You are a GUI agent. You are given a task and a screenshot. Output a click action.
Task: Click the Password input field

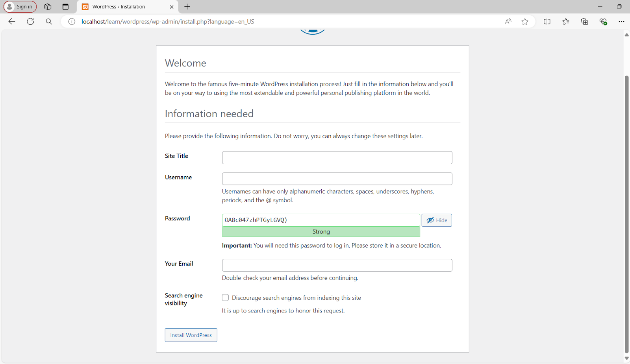[321, 220]
